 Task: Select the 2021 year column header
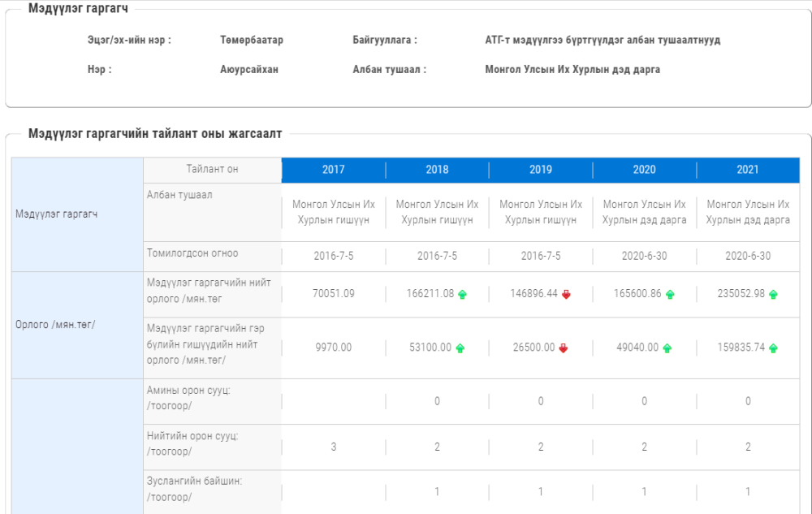748,170
